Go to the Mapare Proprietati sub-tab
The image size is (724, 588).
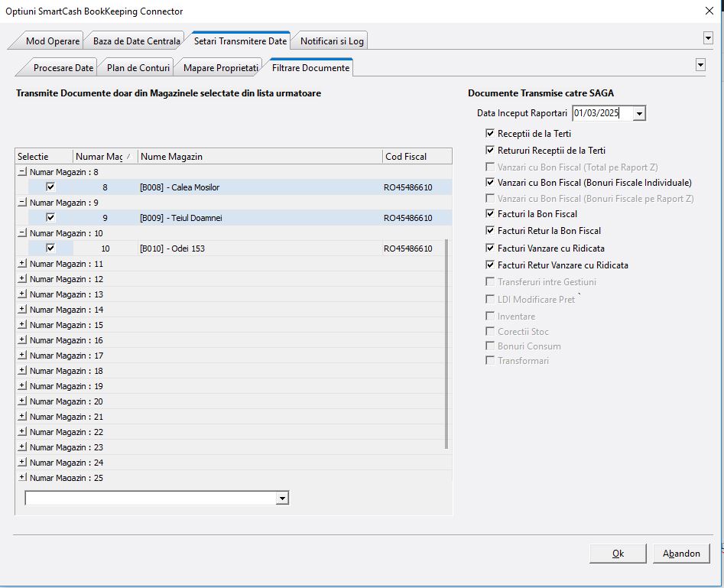(221, 68)
